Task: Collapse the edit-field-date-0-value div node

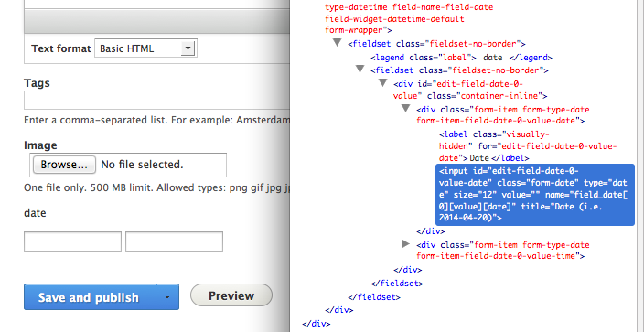Action: (383, 83)
